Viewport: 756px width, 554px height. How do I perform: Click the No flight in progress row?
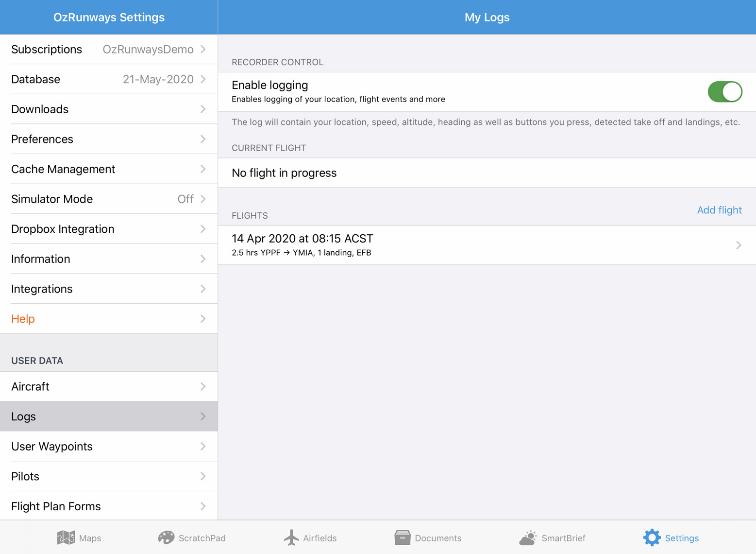point(487,173)
